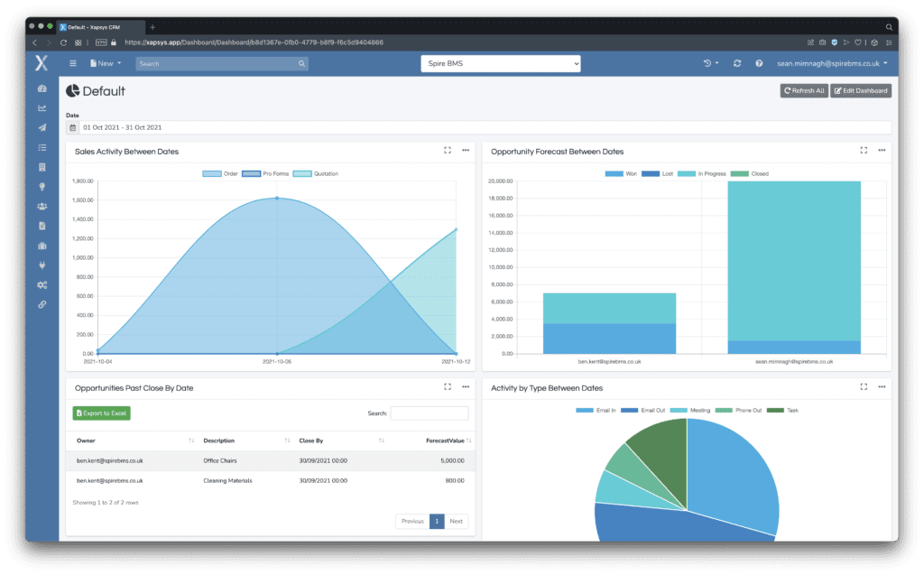Viewport: 924px width, 575px height.
Task: Click the table Search input field
Action: tap(429, 413)
